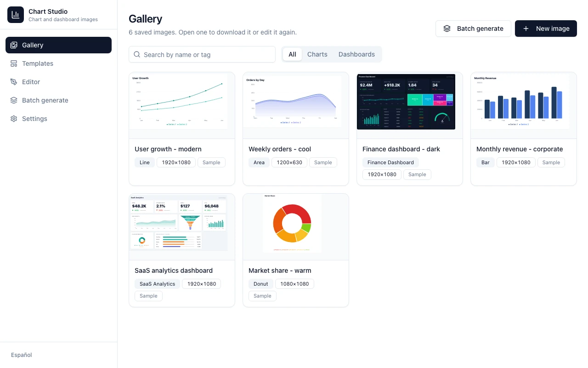This screenshot has width=588, height=368.
Task: Click the Chart Studio logo icon
Action: 16,15
